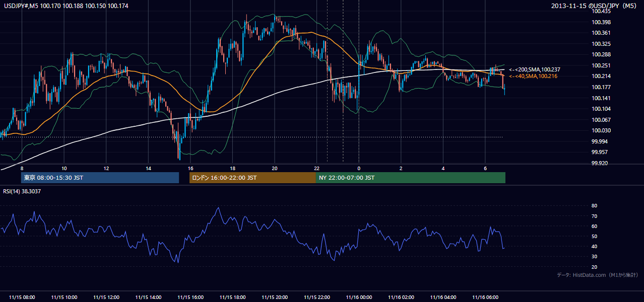The height and width of the screenshot is (302, 644).
Task: Click RSI scale level 60
Action: pyautogui.click(x=594, y=226)
